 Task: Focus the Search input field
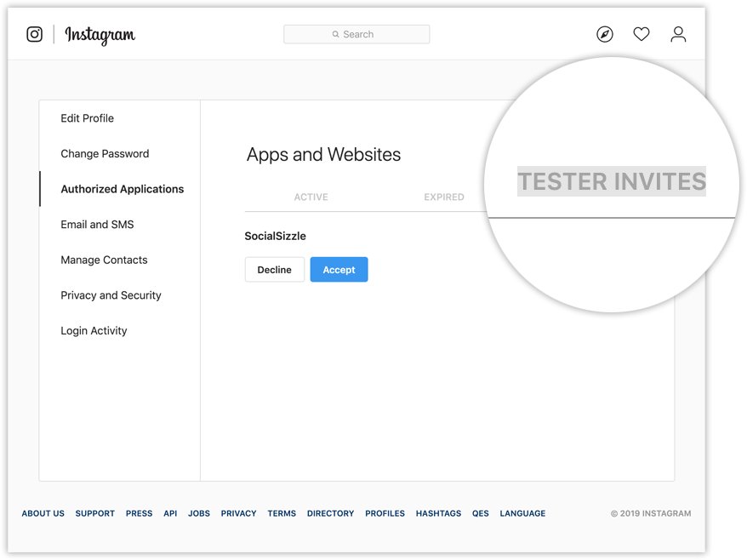356,34
